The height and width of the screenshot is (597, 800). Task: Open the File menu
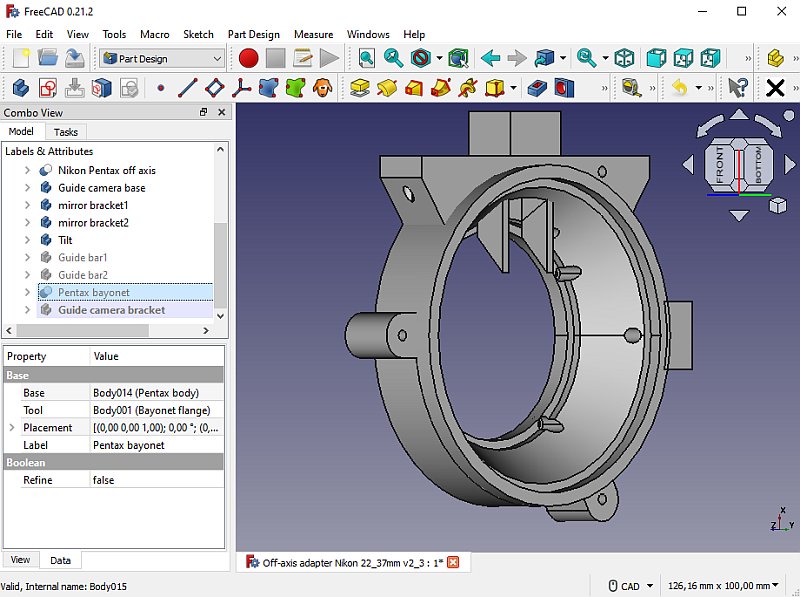pyautogui.click(x=14, y=34)
